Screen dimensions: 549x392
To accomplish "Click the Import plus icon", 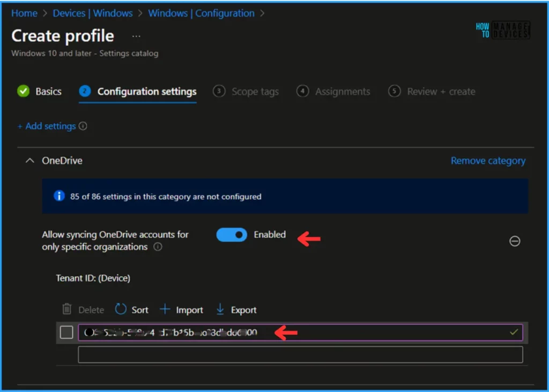I will coord(165,309).
